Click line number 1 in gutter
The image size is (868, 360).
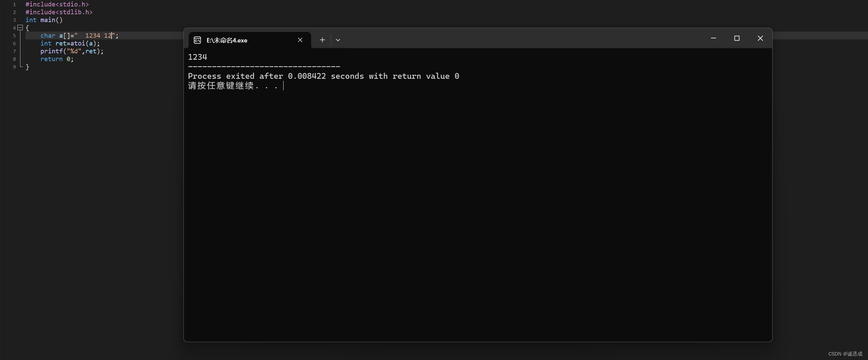point(14,4)
